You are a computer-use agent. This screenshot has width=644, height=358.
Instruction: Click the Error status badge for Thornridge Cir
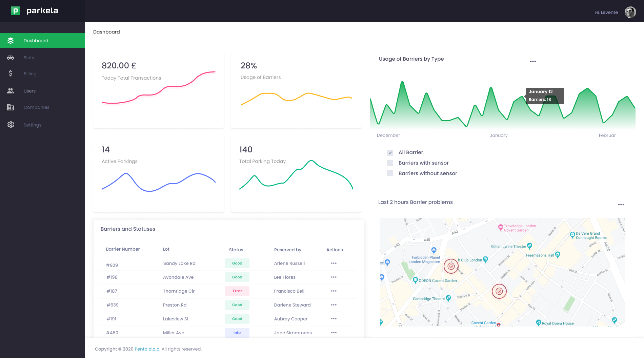237,291
